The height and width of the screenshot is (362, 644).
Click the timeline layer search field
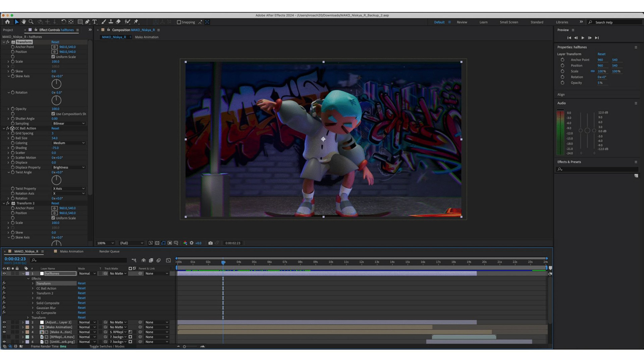pos(79,260)
